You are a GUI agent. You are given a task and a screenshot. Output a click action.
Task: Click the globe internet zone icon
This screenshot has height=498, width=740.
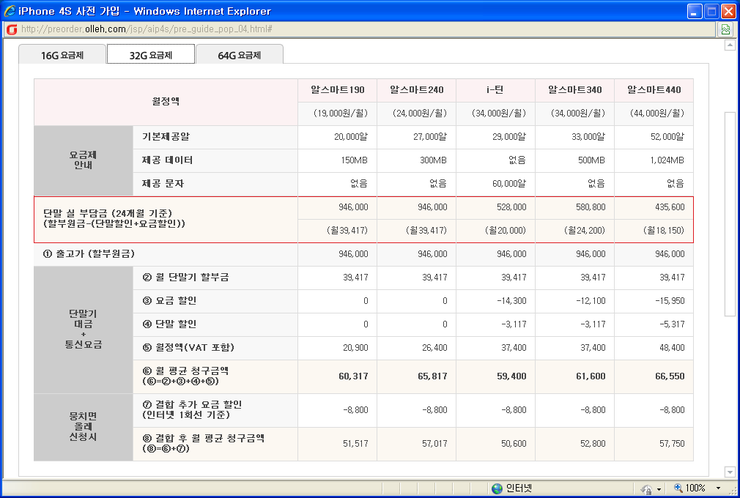coord(497,488)
